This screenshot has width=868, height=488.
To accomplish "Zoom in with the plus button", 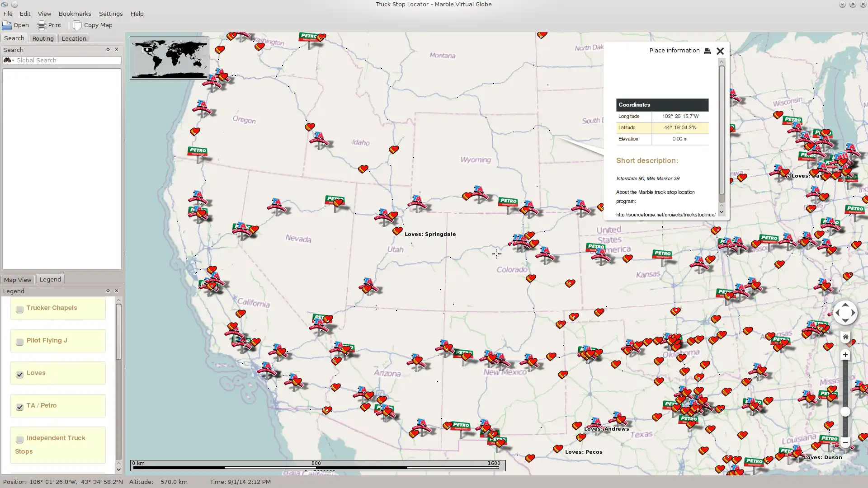I will pos(845,355).
